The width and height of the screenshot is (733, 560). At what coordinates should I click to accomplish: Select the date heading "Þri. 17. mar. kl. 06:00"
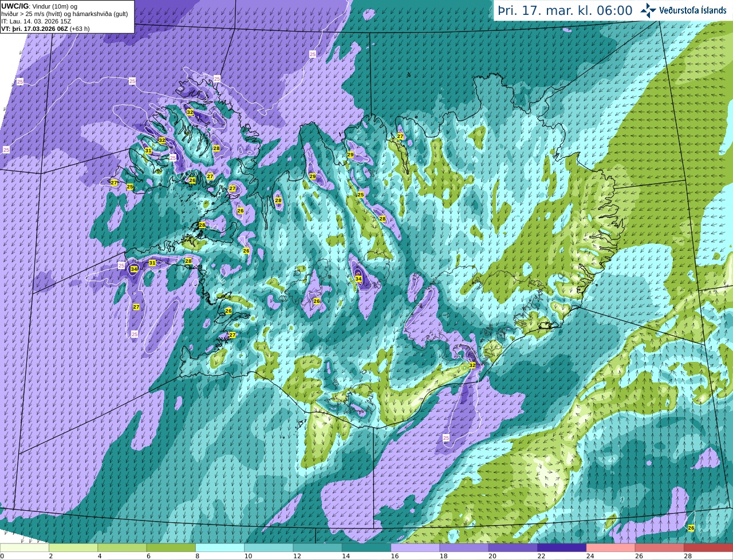[565, 11]
